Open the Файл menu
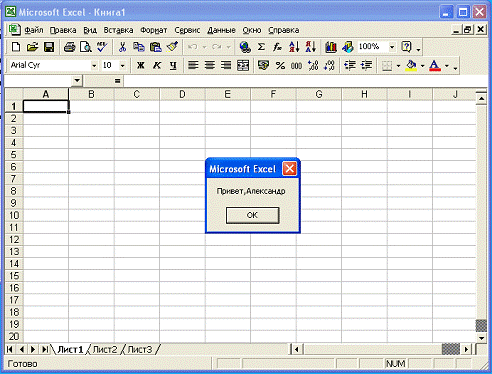This screenshot has height=374, width=492. pyautogui.click(x=34, y=30)
